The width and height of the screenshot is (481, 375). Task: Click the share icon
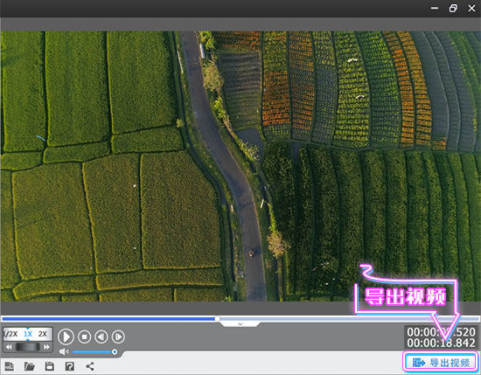[x=90, y=366]
